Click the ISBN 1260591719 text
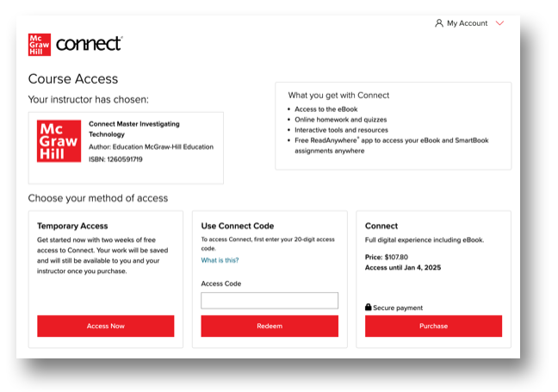The height and width of the screenshot is (392, 558). click(x=115, y=159)
